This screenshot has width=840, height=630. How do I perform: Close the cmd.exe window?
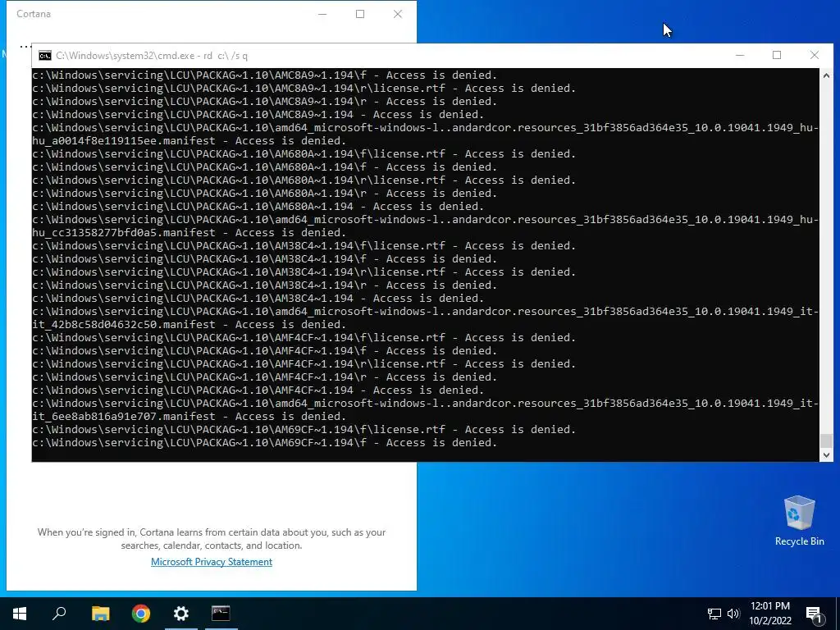point(815,55)
